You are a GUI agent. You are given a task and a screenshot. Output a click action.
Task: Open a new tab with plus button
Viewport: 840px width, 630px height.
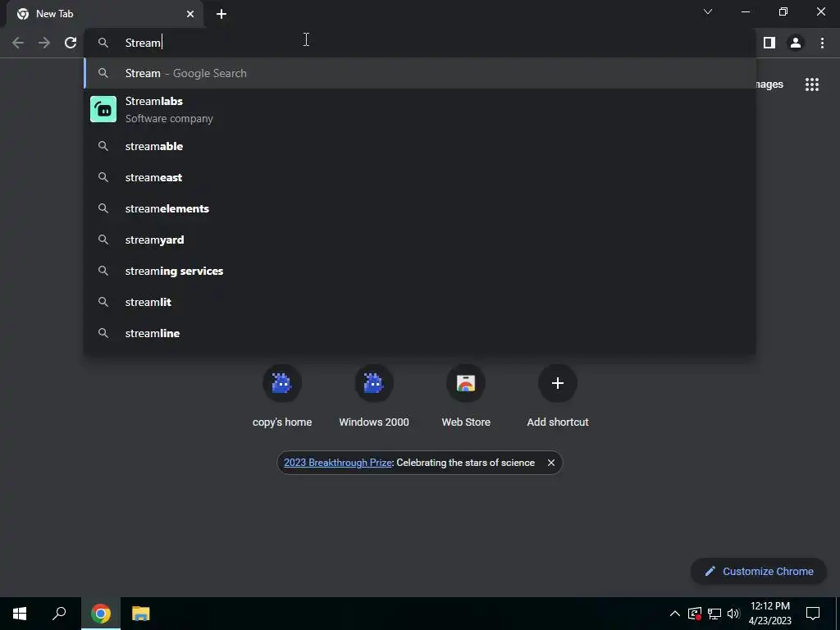[221, 14]
